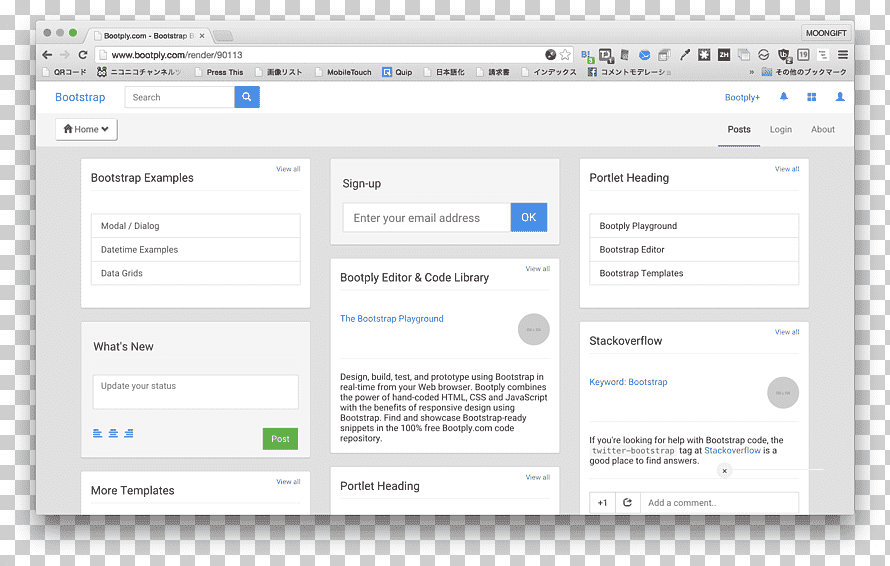
Task: Select Data Grids list item
Action: point(195,273)
